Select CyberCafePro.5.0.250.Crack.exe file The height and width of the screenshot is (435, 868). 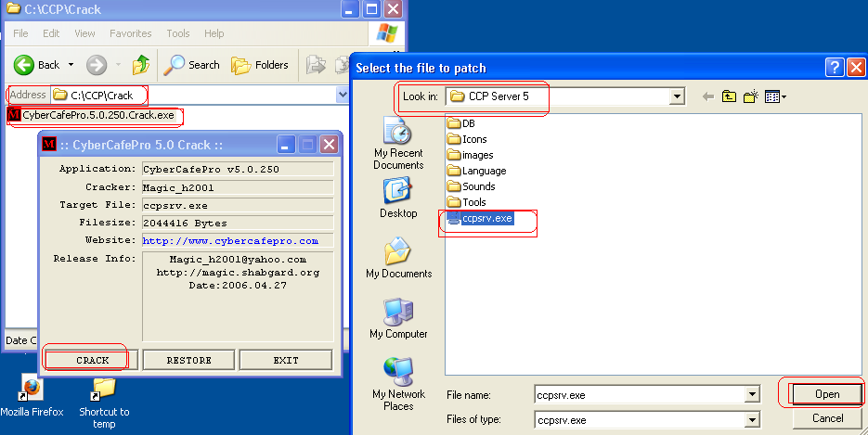[91, 116]
